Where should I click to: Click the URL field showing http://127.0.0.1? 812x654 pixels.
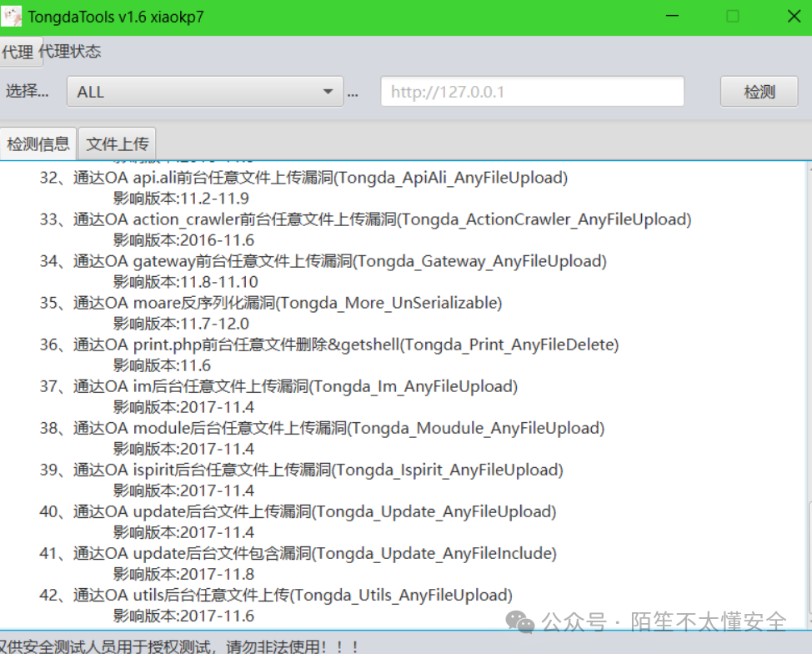point(532,92)
